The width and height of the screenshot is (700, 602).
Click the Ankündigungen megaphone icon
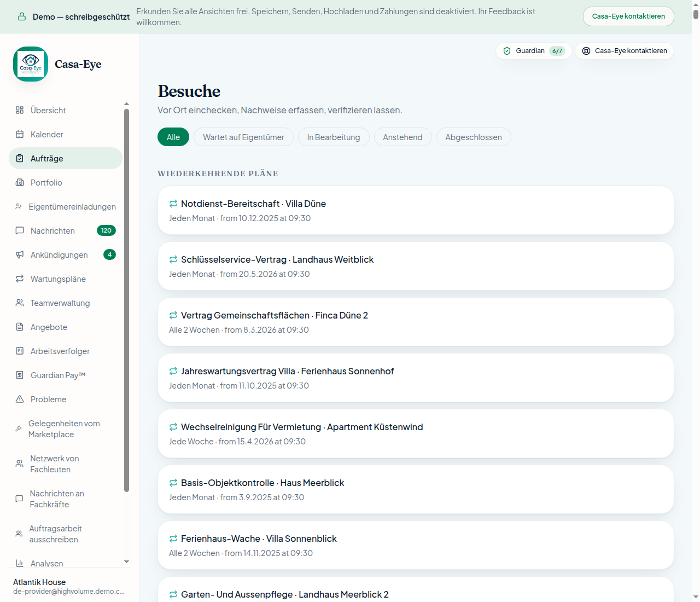click(x=20, y=254)
